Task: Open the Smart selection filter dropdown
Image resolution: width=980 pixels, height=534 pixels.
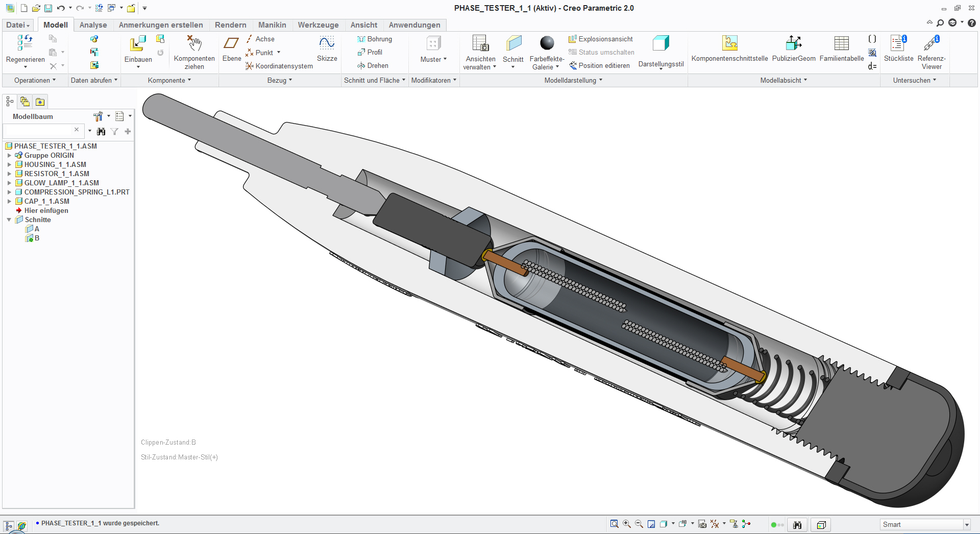Action: (966, 524)
